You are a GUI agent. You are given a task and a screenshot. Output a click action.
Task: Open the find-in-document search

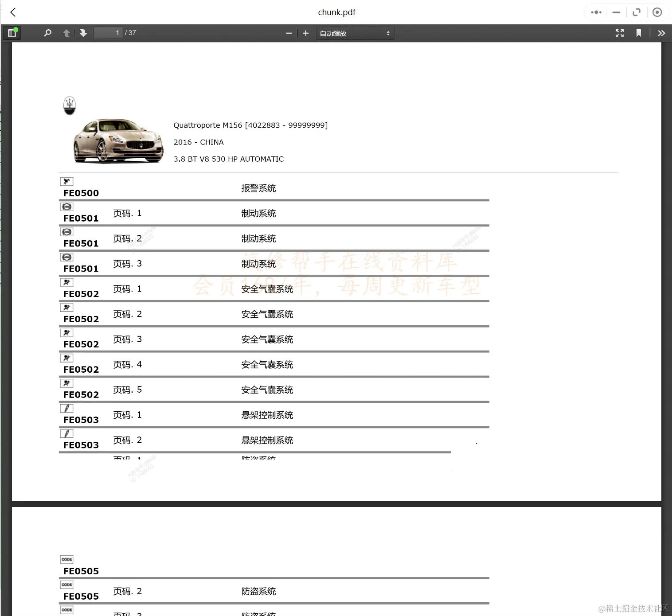pyautogui.click(x=47, y=33)
